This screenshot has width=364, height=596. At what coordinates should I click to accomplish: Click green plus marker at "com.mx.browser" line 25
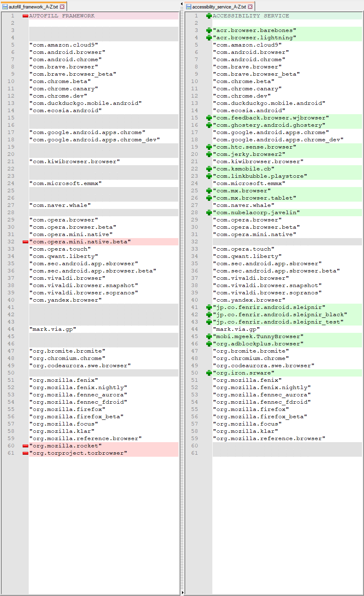tap(209, 191)
